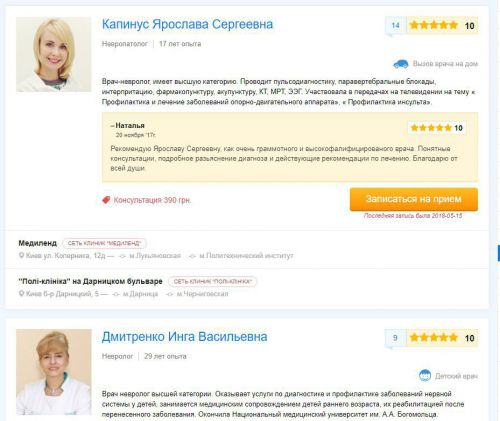Click location pin beside Дарницкий address
The width and height of the screenshot is (500, 421).
[x=21, y=294]
